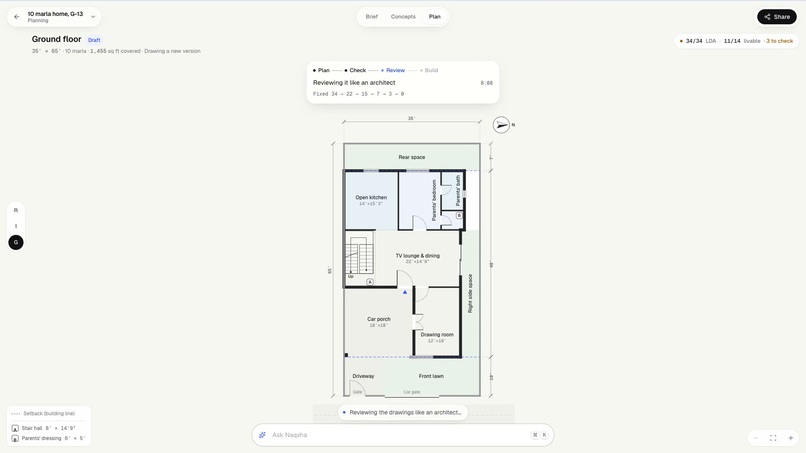Switch to the Brief tab
Viewport: 806px width, 453px height.
pos(372,16)
